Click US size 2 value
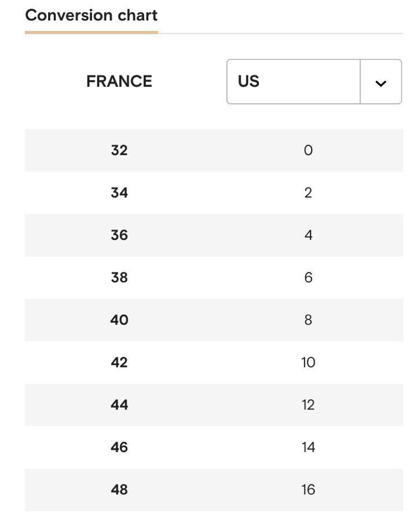 (308, 193)
